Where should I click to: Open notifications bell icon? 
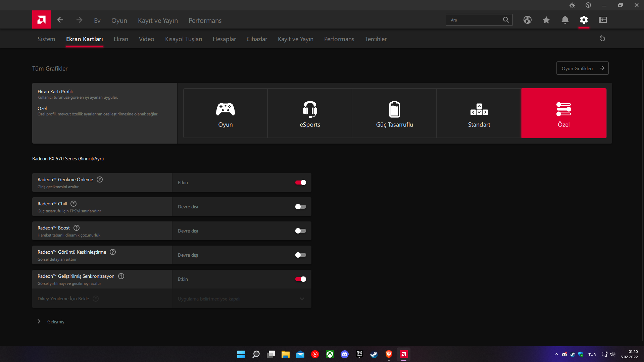click(x=565, y=20)
